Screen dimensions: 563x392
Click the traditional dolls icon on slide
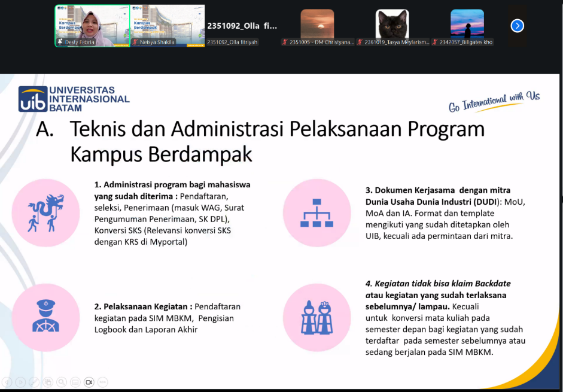point(317,316)
